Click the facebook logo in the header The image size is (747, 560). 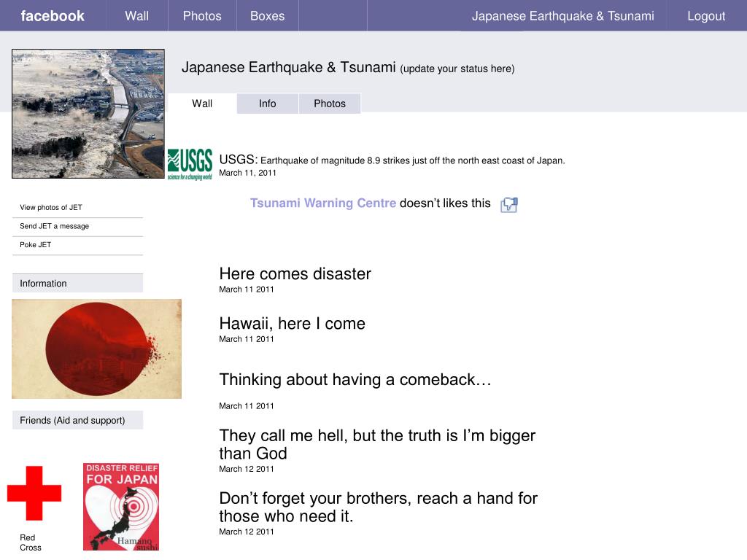pos(53,16)
